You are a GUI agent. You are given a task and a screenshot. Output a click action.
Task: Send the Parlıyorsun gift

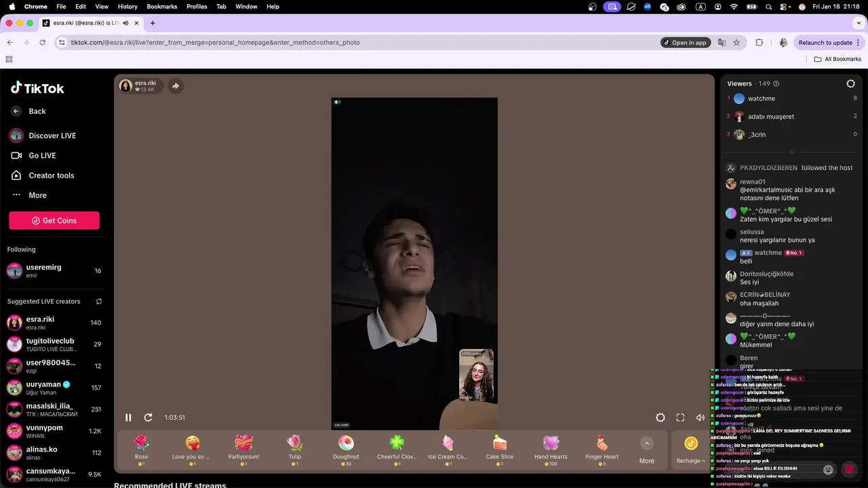pyautogui.click(x=243, y=451)
